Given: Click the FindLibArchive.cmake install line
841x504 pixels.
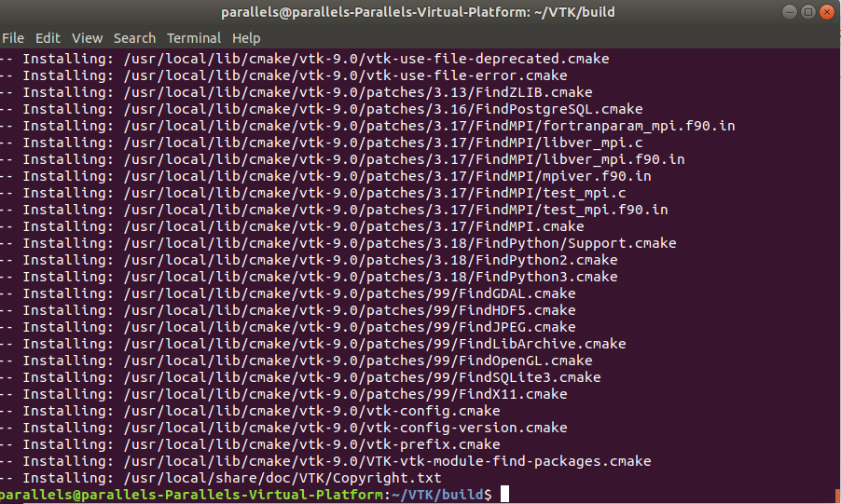Looking at the screenshot, I should [x=313, y=344].
